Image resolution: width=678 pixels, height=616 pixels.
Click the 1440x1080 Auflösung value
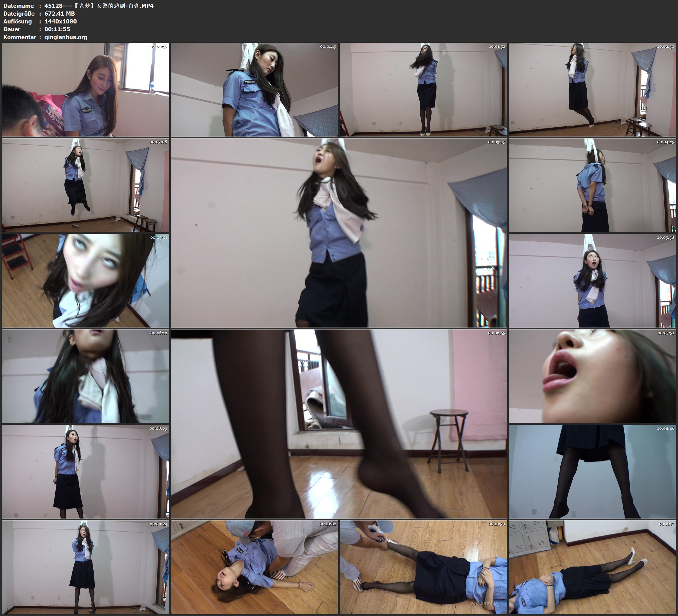point(61,21)
